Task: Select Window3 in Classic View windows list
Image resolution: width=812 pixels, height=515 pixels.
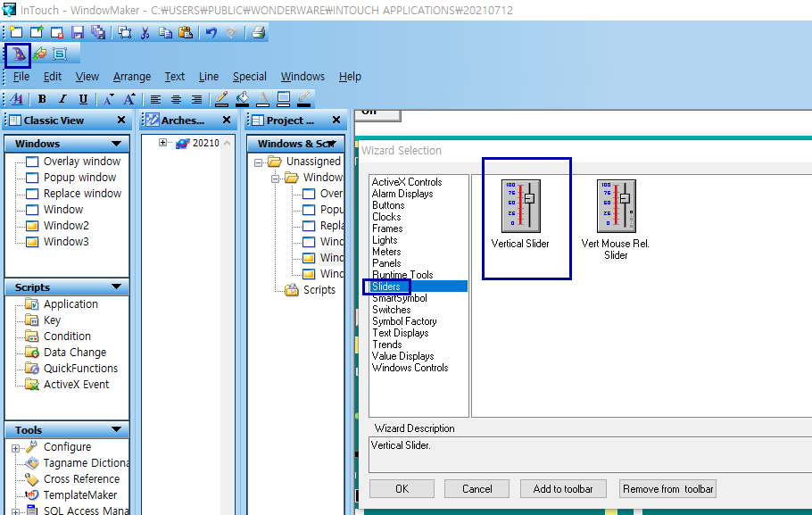Action: [66, 242]
